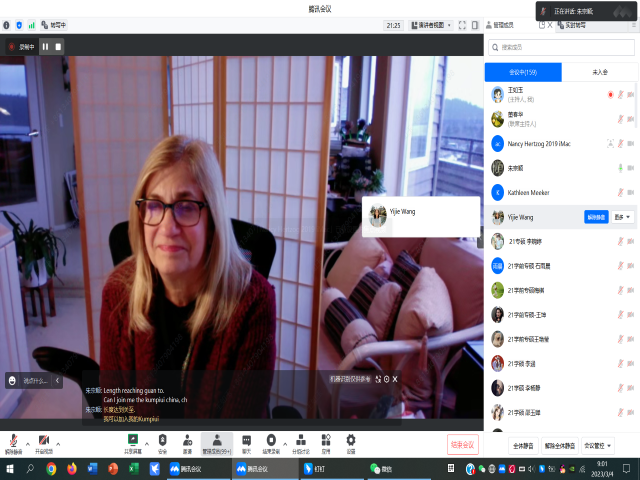Click the Unmute All button
The height and width of the screenshot is (480, 640).
tap(560, 446)
